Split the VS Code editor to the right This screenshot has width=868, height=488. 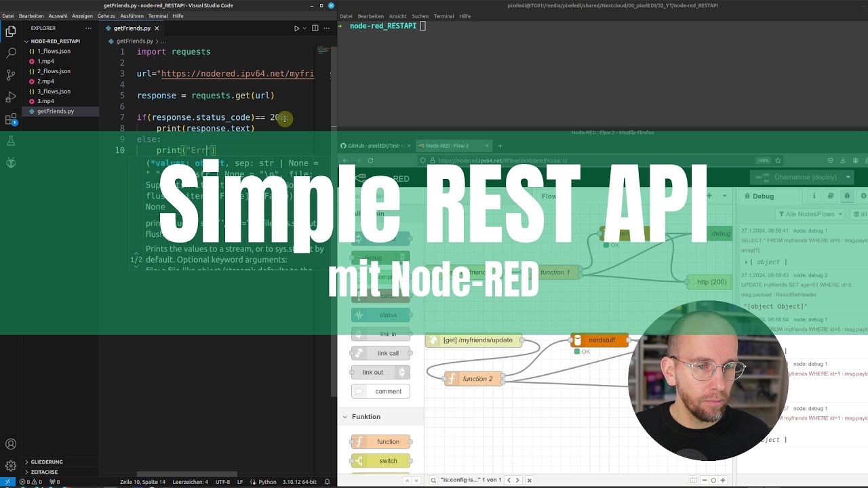(315, 28)
